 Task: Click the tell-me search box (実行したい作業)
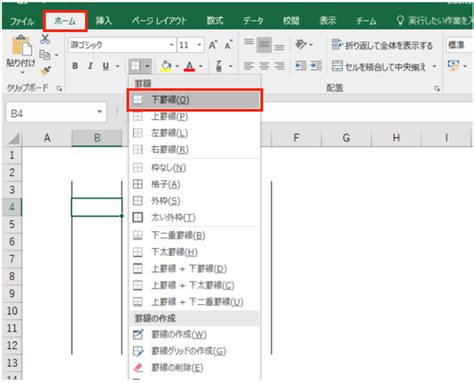(435, 21)
